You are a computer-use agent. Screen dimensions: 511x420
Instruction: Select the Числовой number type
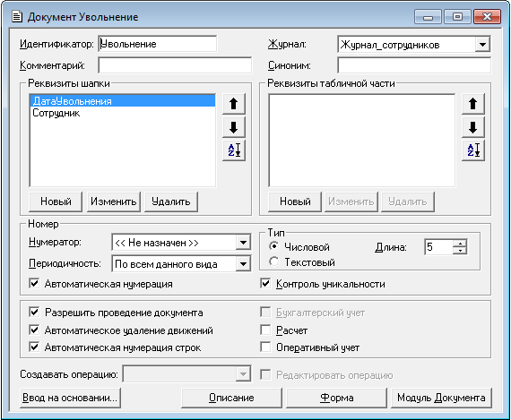point(274,246)
